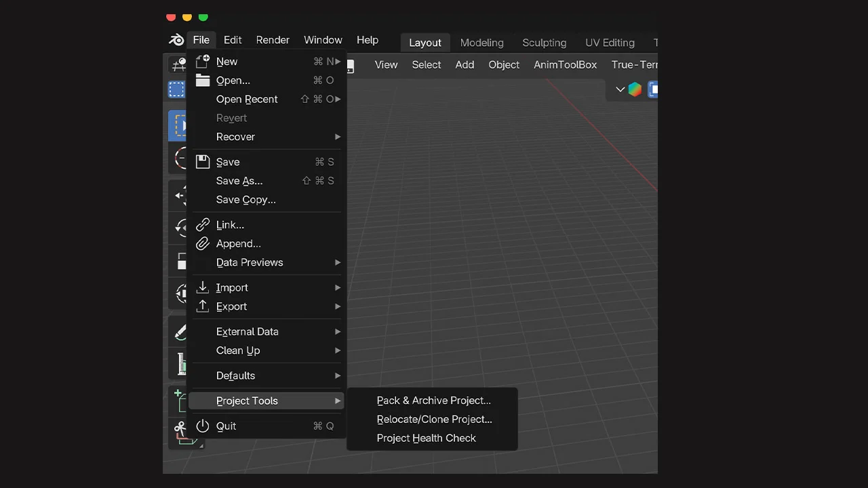Switch to the Modeling workspace tab

(481, 42)
